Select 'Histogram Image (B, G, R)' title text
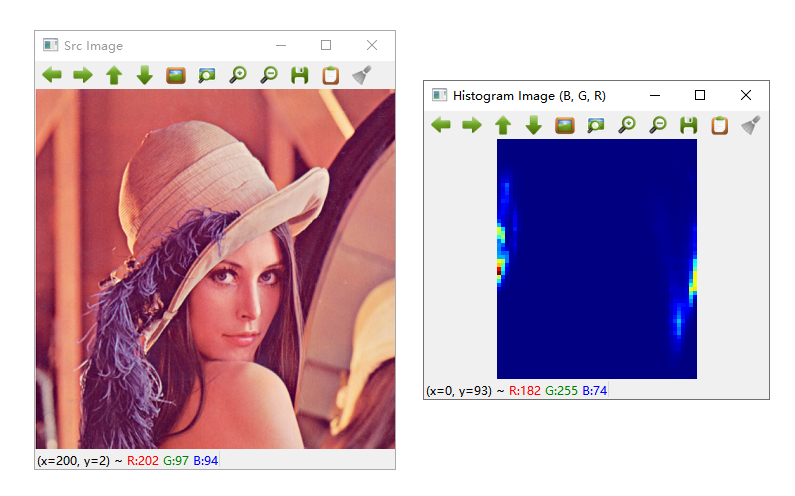The height and width of the screenshot is (496, 795). click(x=529, y=95)
